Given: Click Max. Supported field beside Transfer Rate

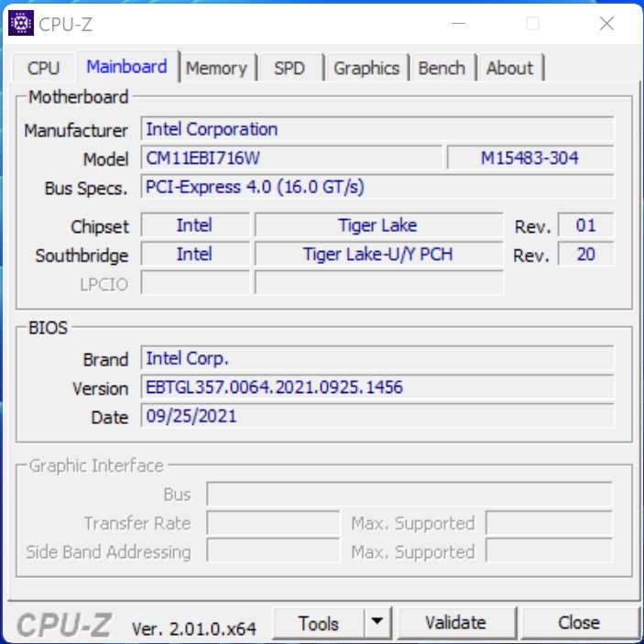Looking at the screenshot, I should (x=549, y=523).
